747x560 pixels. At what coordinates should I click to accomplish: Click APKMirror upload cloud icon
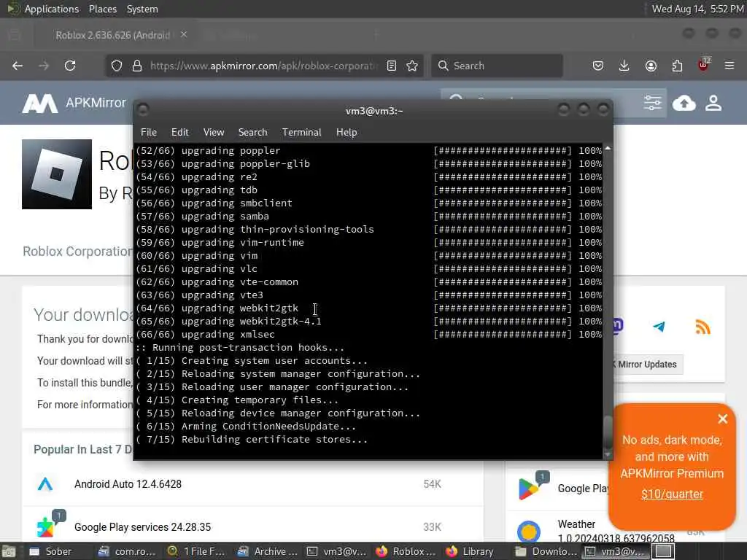tap(684, 103)
